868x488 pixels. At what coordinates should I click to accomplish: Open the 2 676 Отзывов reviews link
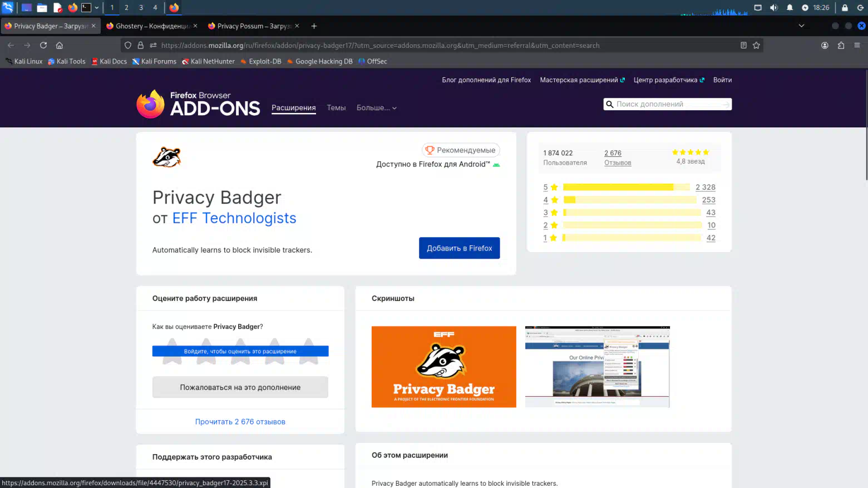[x=618, y=157]
